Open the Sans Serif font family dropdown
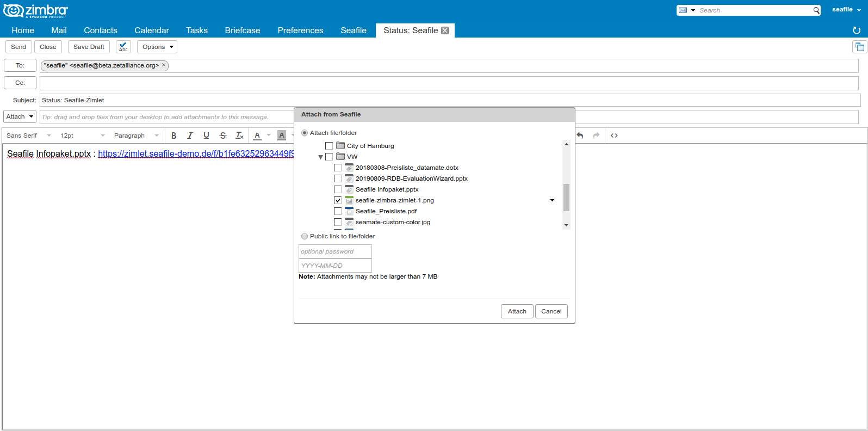Viewport: 868px width, 431px height. pyautogui.click(x=29, y=136)
